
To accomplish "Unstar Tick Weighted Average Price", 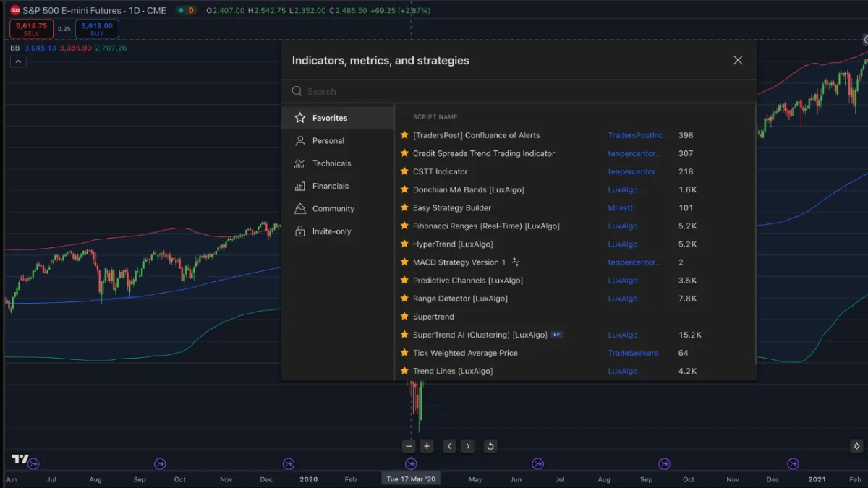I will [x=404, y=353].
